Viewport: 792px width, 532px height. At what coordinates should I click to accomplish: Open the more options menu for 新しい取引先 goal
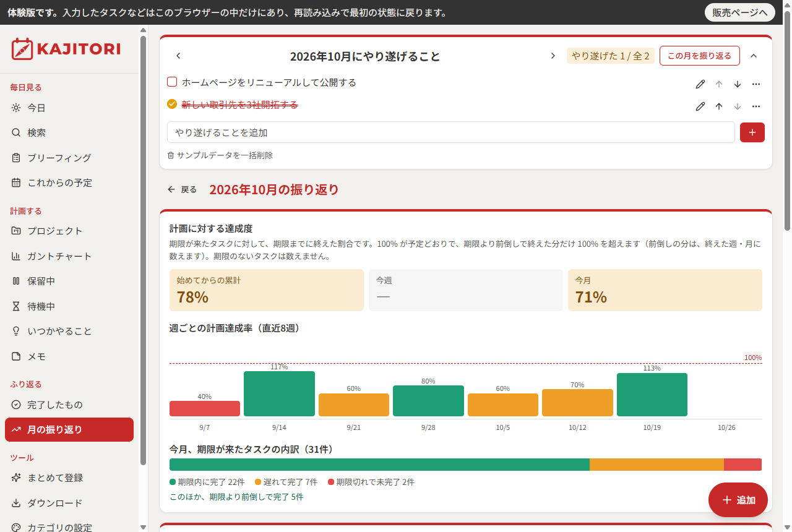(x=756, y=106)
